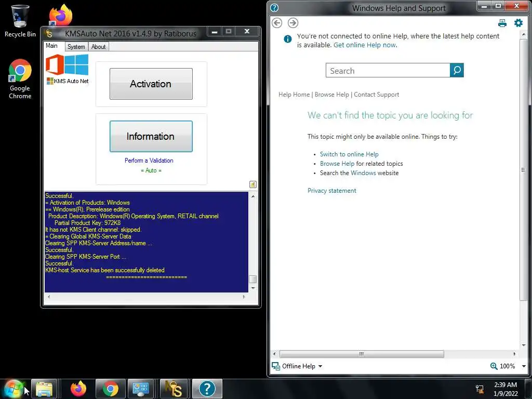Image resolution: width=532 pixels, height=399 pixels.
Task: Click the Information button in KMSAuto Net
Action: click(x=151, y=137)
